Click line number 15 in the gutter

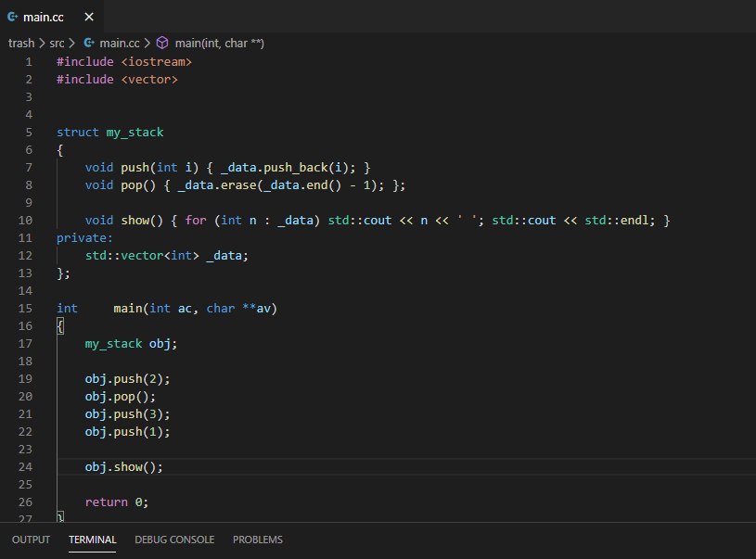pyautogui.click(x=25, y=309)
